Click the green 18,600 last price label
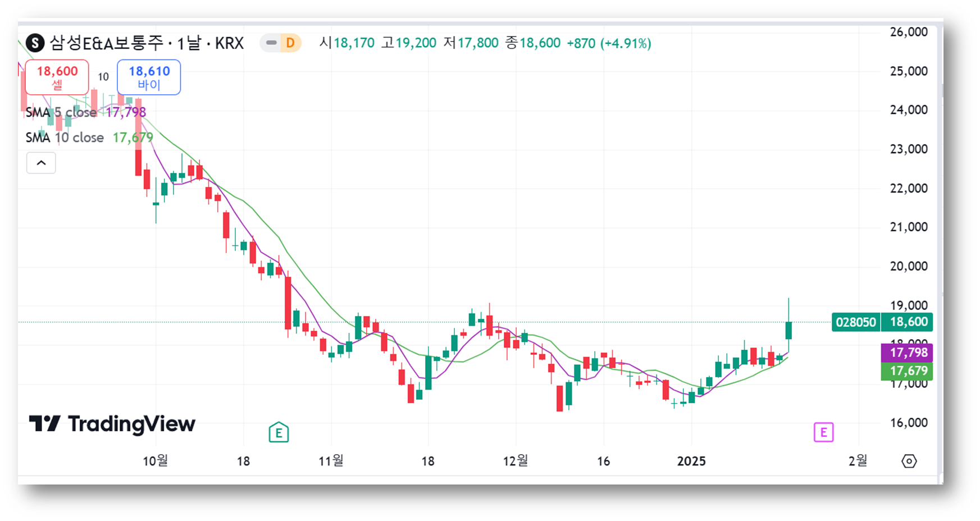 coord(907,322)
